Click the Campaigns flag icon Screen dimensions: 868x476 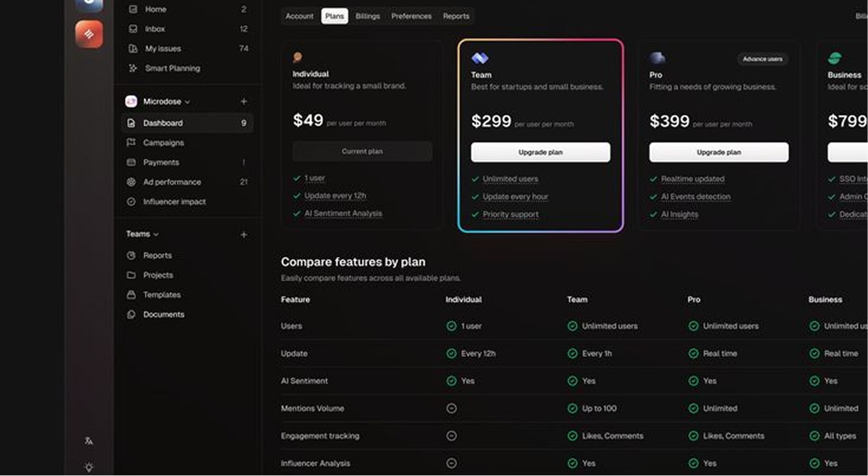pyautogui.click(x=131, y=142)
